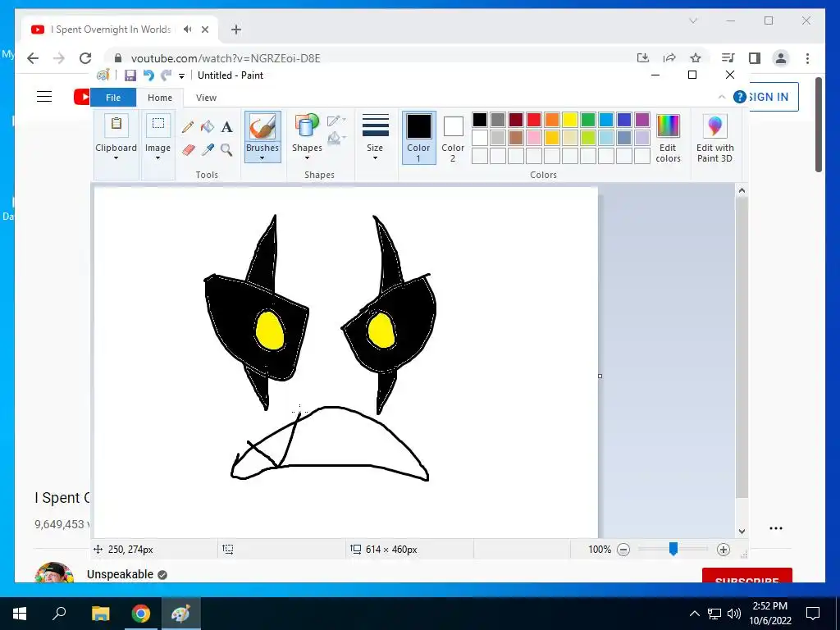Select the Text tool
The image size is (840, 630).
point(226,127)
